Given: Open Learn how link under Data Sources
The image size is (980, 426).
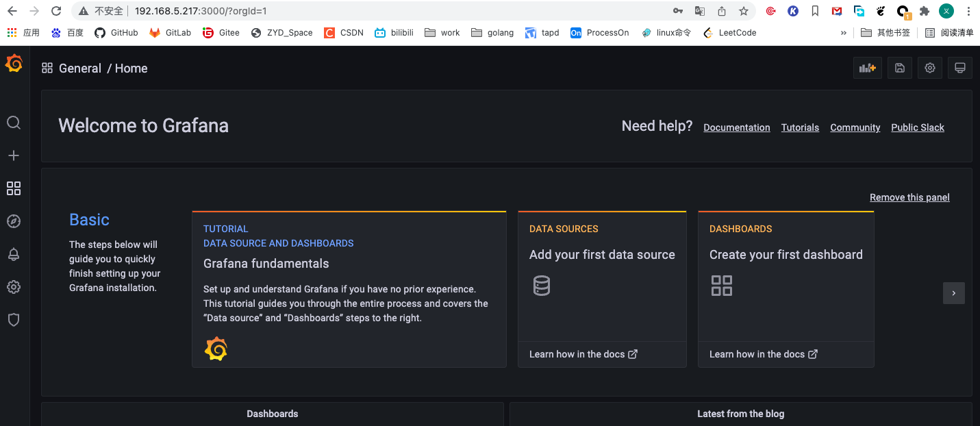Looking at the screenshot, I should coord(583,354).
